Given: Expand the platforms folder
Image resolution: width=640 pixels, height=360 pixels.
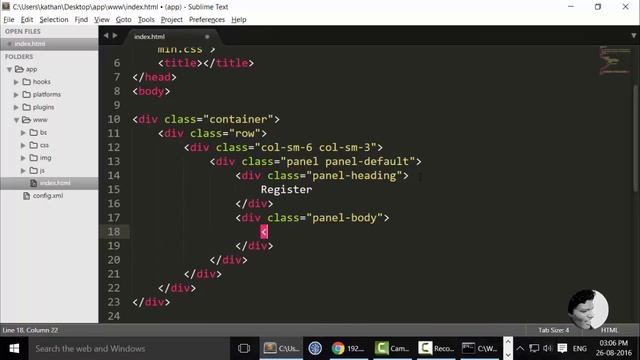Looking at the screenshot, I should [x=16, y=95].
